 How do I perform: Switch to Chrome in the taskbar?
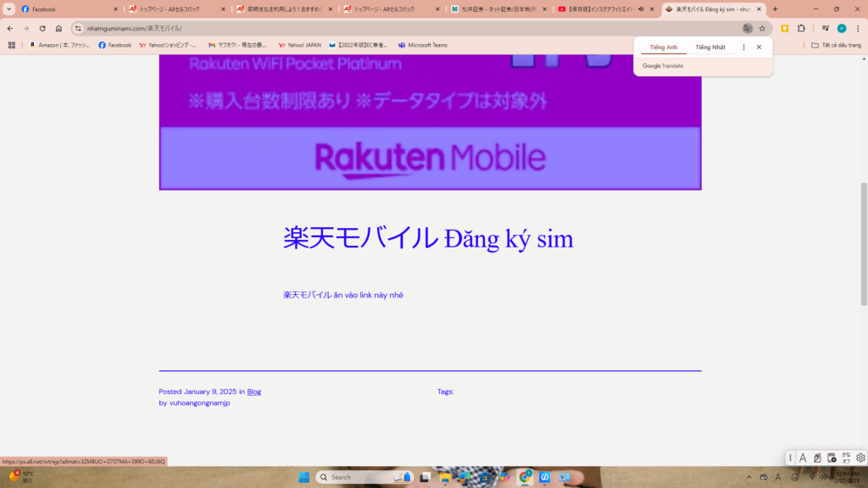click(525, 477)
